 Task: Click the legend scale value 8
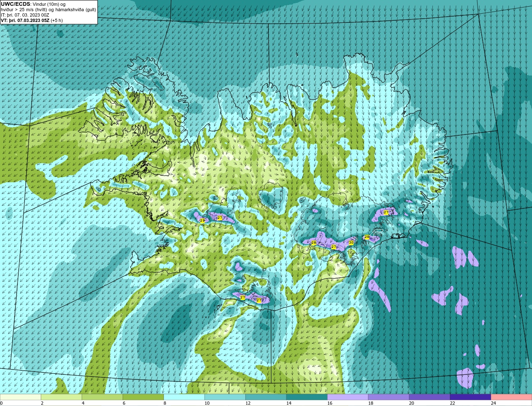(165, 403)
